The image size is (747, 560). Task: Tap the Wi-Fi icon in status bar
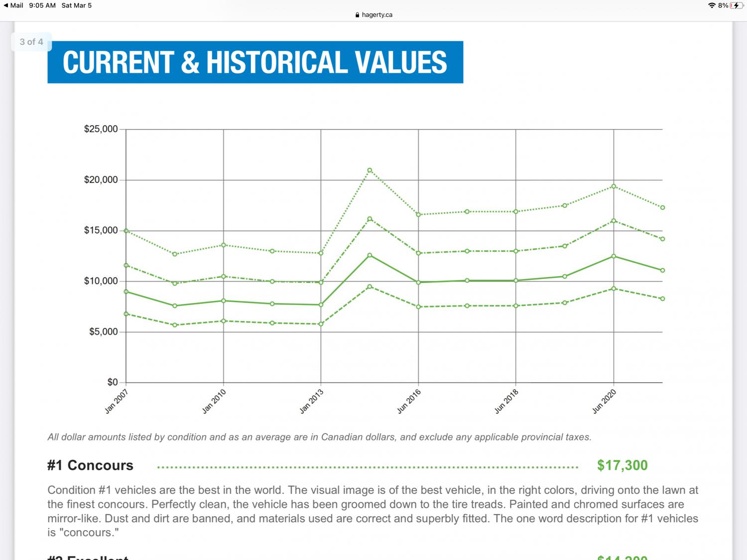[x=712, y=5]
